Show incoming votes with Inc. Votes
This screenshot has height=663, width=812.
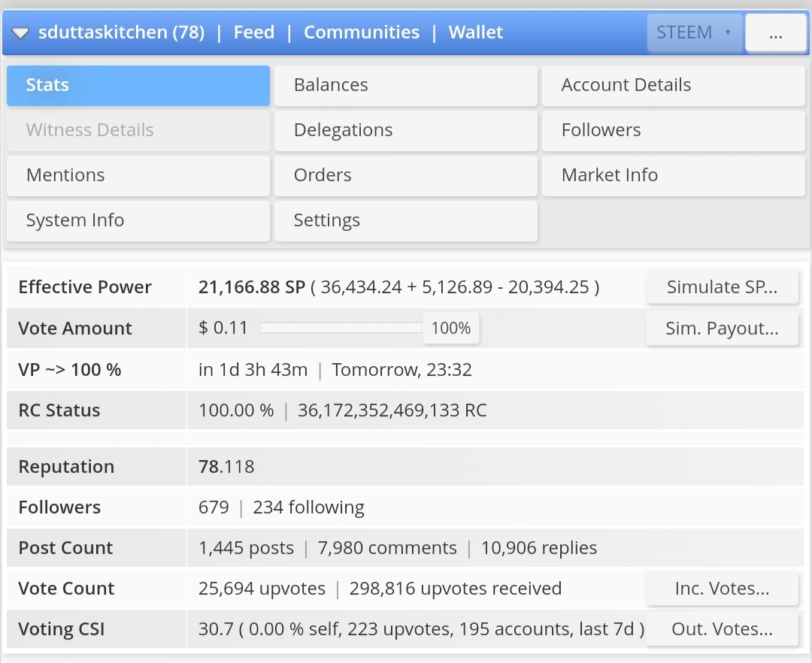point(722,589)
